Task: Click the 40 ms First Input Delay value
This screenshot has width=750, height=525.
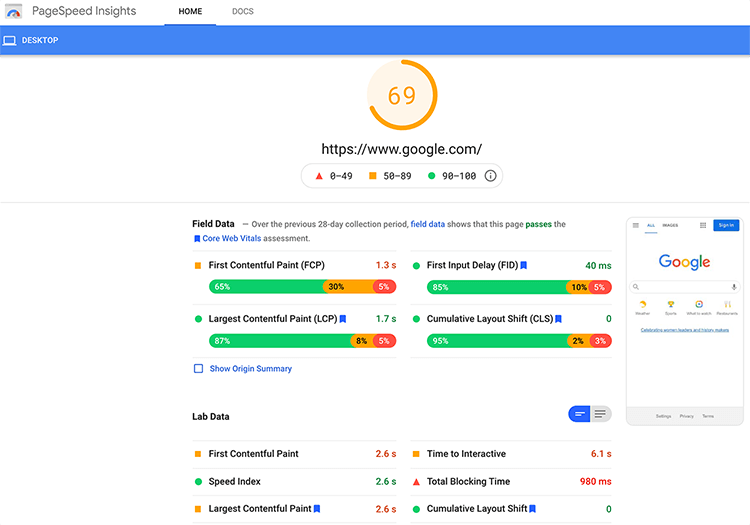Action: (598, 265)
